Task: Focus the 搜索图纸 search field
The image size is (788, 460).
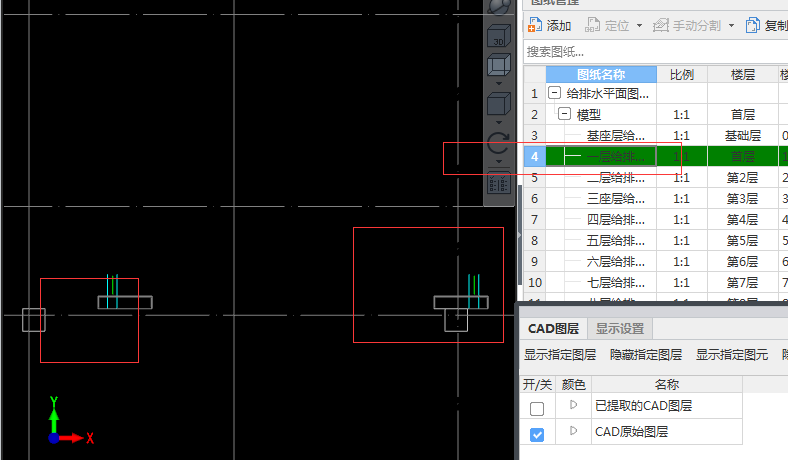Action: [x=656, y=51]
